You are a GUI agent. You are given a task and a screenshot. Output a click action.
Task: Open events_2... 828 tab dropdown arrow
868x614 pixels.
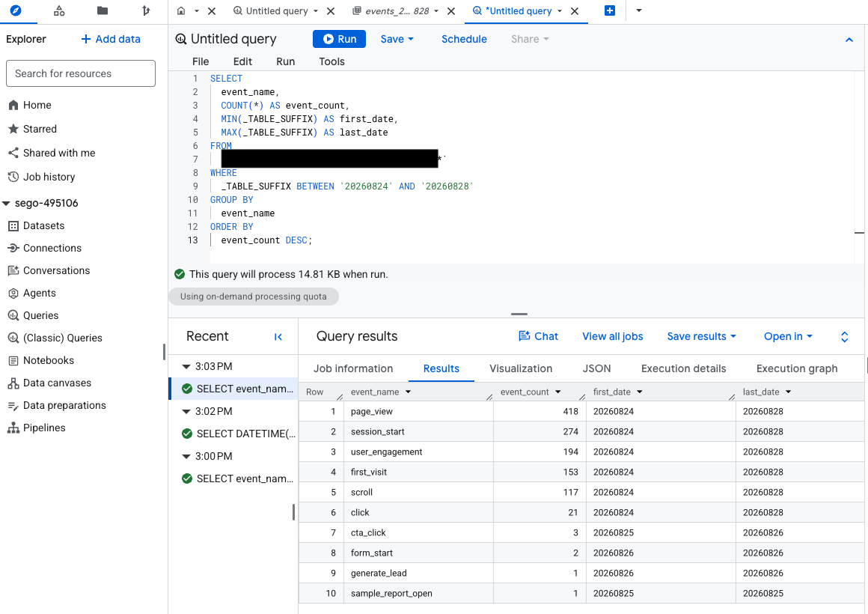click(436, 11)
